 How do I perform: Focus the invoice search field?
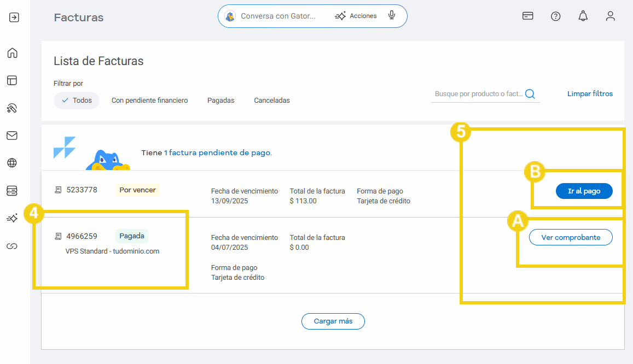click(x=479, y=94)
